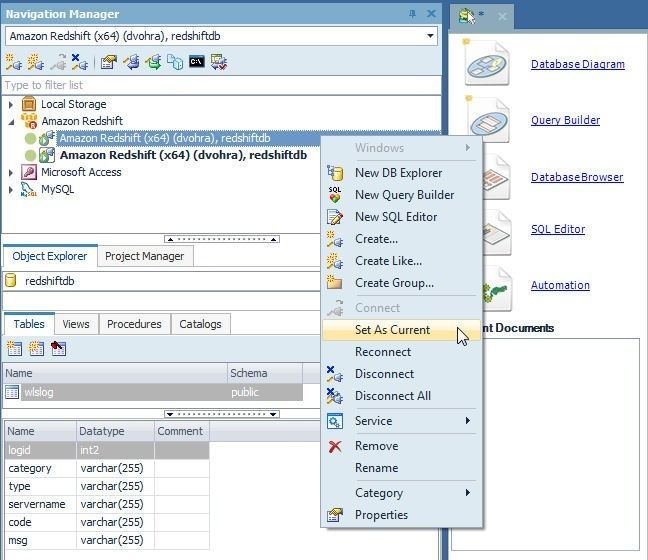Expand the MySQL tree node
The image size is (648, 560).
click(11, 190)
